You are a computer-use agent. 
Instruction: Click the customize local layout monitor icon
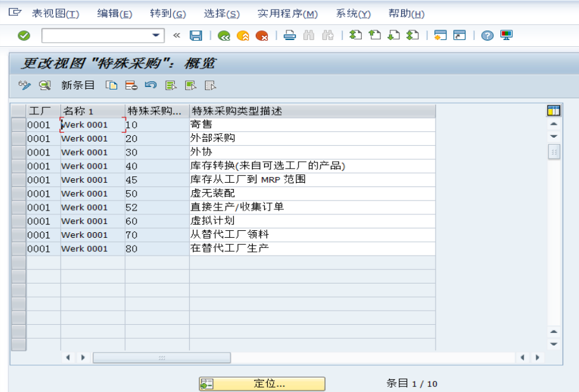[506, 36]
